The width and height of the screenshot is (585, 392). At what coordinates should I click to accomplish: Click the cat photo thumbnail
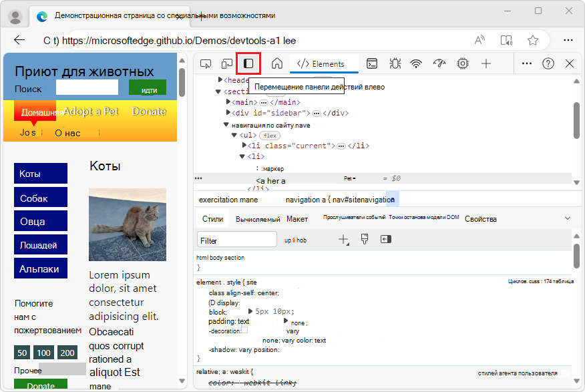click(128, 224)
